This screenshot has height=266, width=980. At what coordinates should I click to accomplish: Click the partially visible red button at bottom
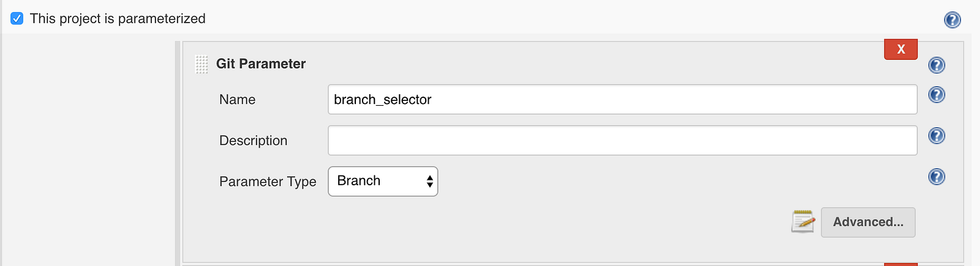(900, 264)
